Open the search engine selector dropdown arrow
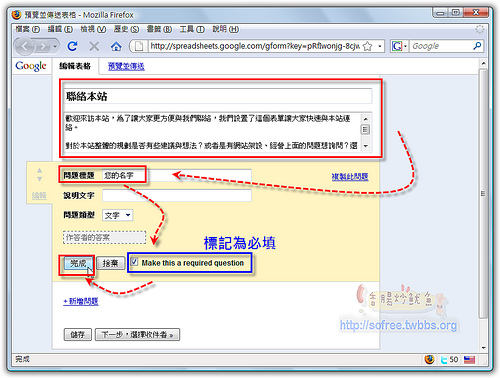 pyautogui.click(x=405, y=46)
